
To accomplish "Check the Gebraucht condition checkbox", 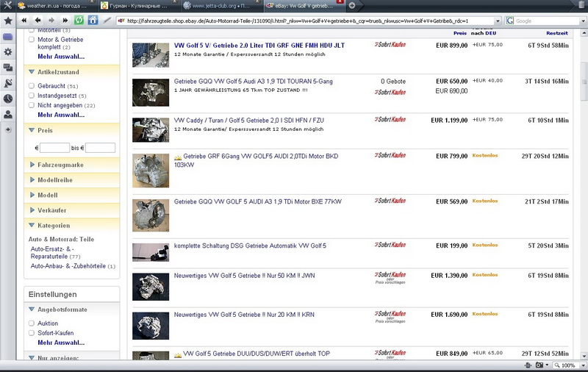I will tap(32, 86).
